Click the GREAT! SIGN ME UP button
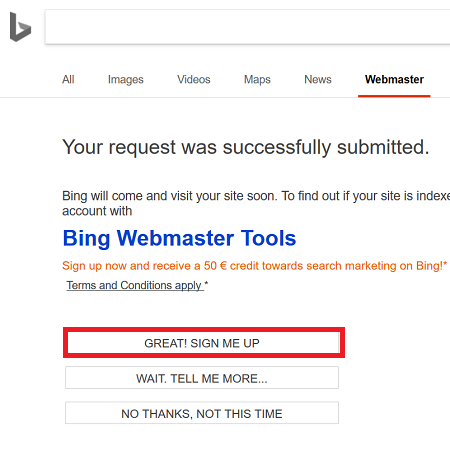This screenshot has height=461, width=450. tap(202, 343)
